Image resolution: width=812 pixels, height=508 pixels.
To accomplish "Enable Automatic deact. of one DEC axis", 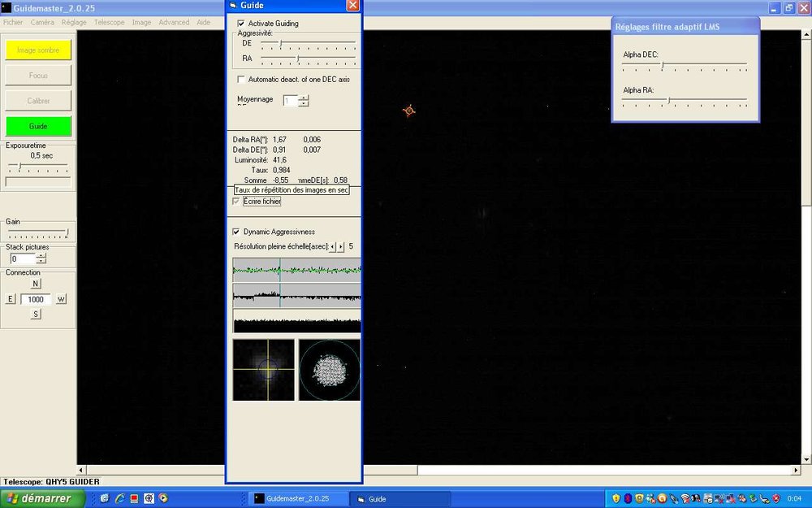I will click(x=241, y=80).
